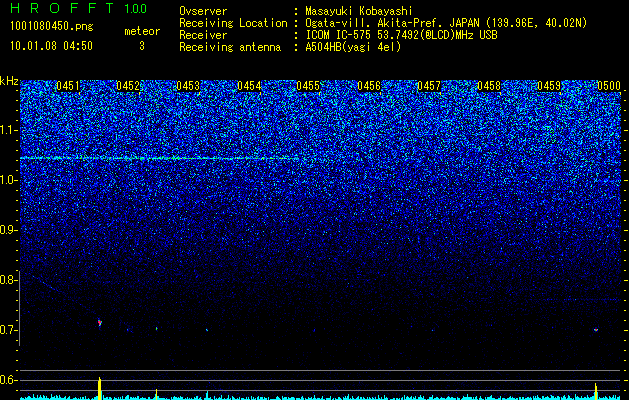The height and width of the screenshot is (400, 629).
Task: Click the 0500 time marker
Action: (609, 86)
